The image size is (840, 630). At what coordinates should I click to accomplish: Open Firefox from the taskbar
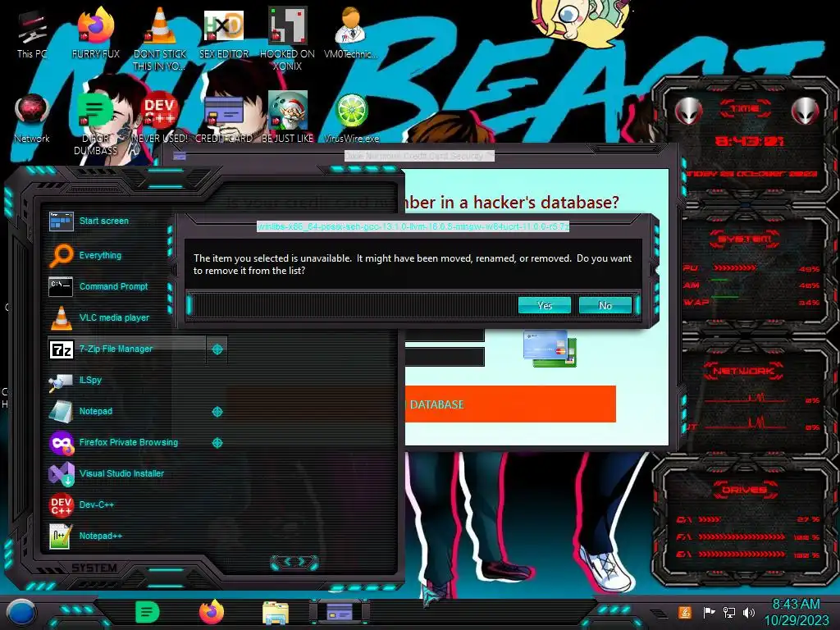[212, 612]
